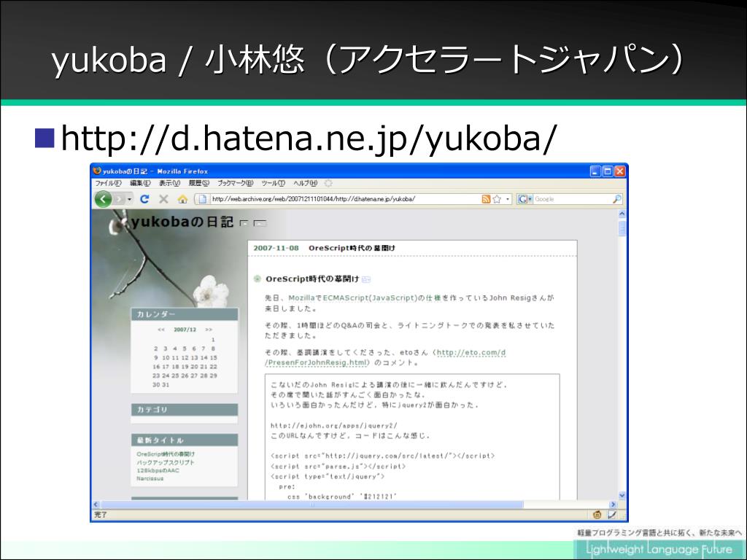
Task: Click the vertical scrollbar down arrow
Action: click(x=622, y=496)
